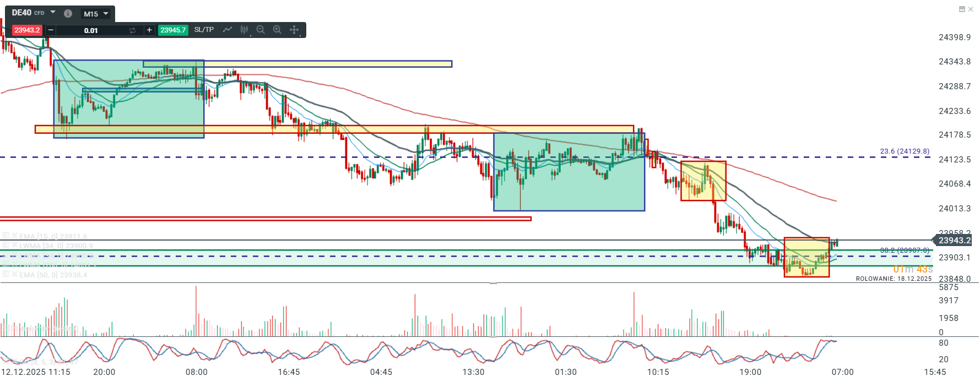This screenshot has height=387, width=980.
Task: Select the crosshair move tool
Action: tap(294, 30)
